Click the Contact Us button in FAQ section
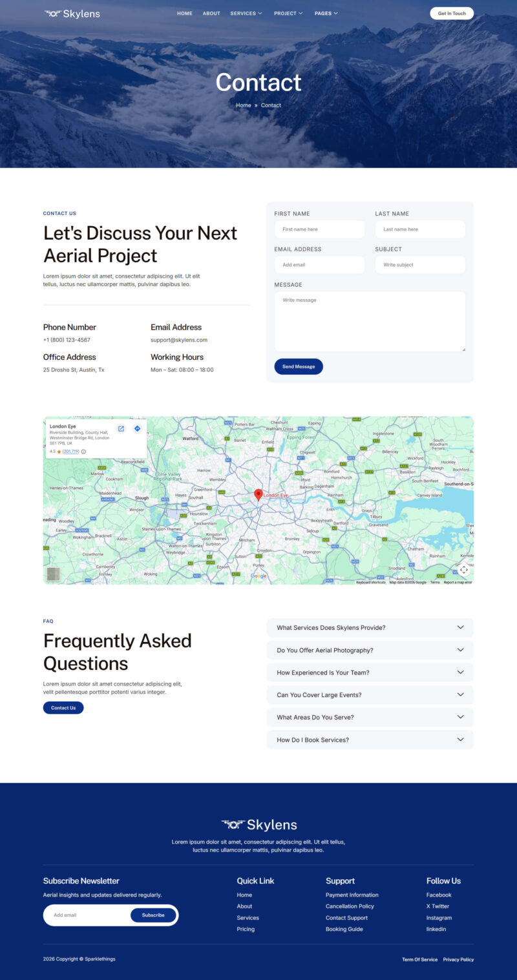This screenshot has width=517, height=980. [x=63, y=708]
